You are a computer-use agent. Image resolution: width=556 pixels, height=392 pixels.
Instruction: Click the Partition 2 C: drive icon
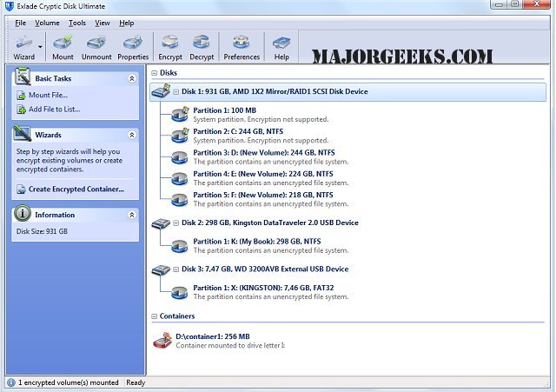(180, 136)
